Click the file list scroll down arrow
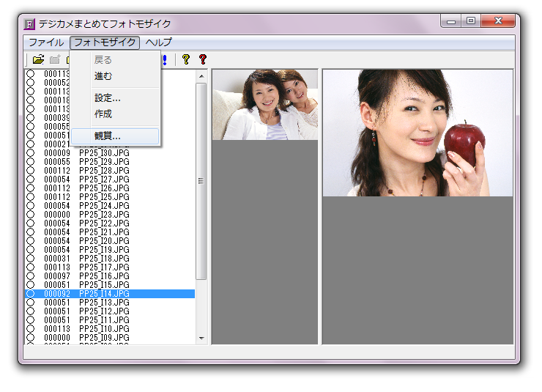 coord(201,338)
